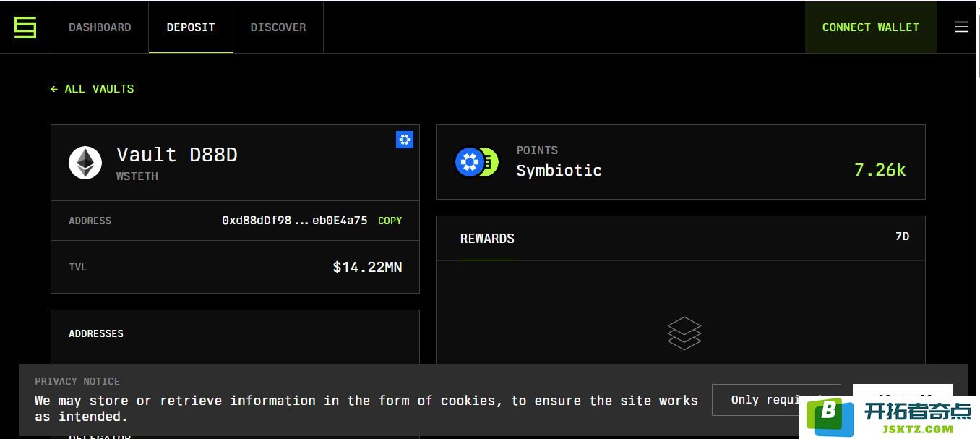Click the blue badge on vault card

(405, 140)
